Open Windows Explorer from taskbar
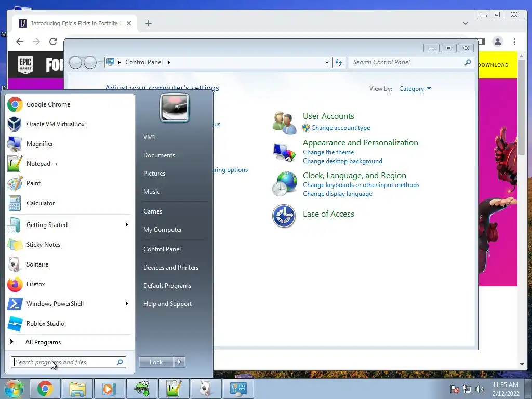Image resolution: width=532 pixels, height=399 pixels. pyautogui.click(x=77, y=389)
